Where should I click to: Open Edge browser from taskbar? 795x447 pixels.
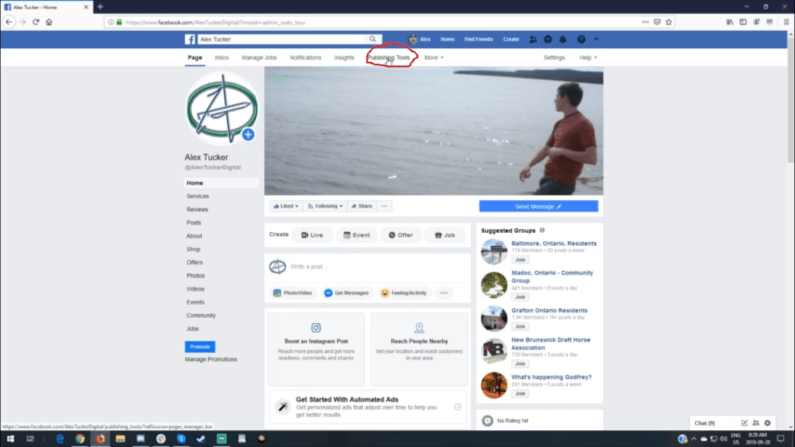click(60, 438)
